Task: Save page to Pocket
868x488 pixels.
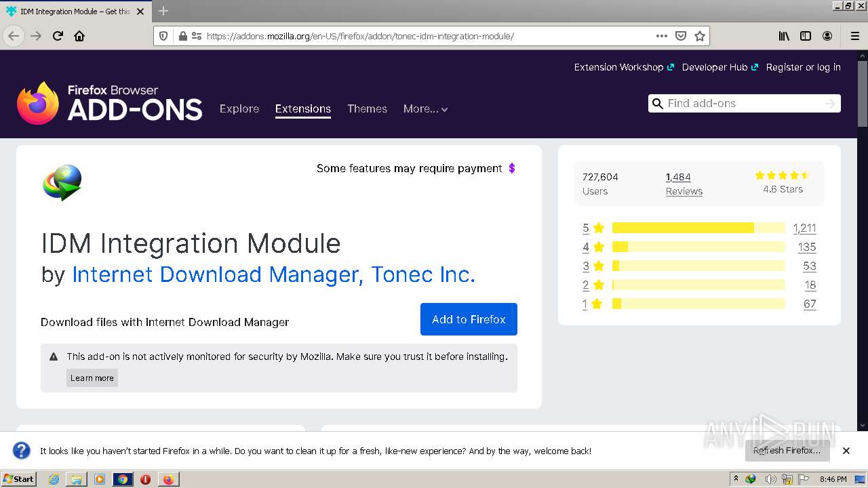Action: point(681,36)
